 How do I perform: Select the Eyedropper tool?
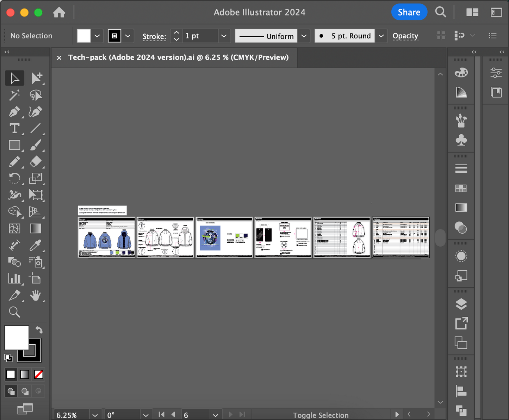36,245
